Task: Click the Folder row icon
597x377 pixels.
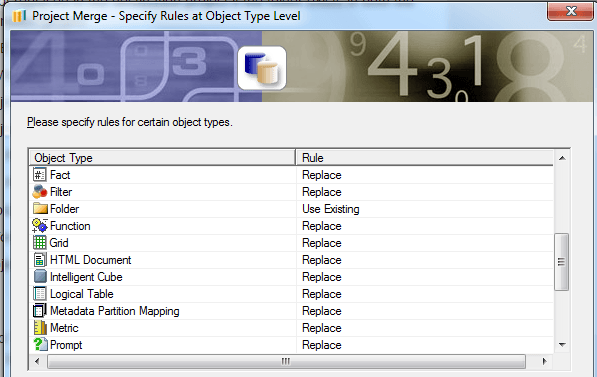Action: [40, 209]
